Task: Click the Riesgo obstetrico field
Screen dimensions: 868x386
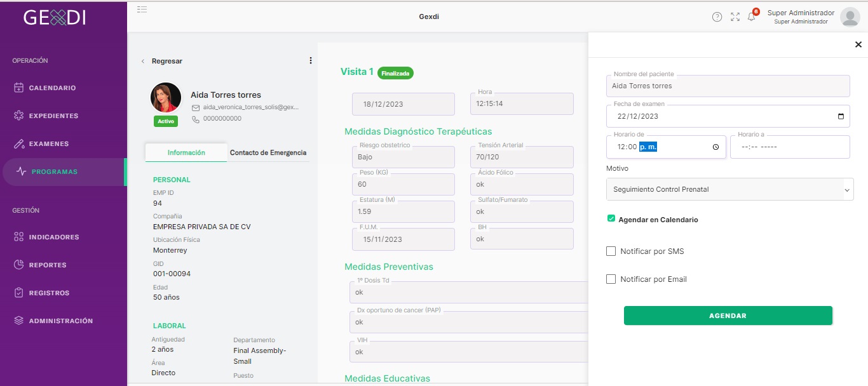Action: (403, 157)
